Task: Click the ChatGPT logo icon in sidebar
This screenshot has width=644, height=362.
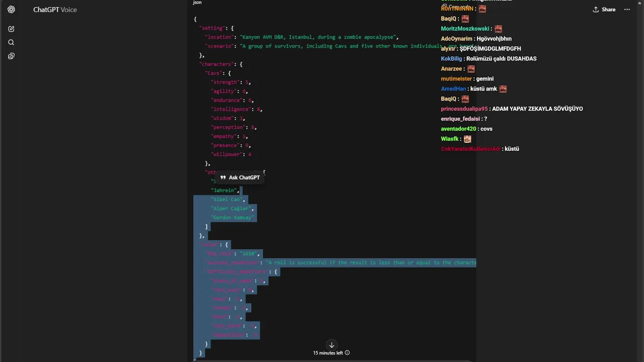Action: [x=11, y=10]
